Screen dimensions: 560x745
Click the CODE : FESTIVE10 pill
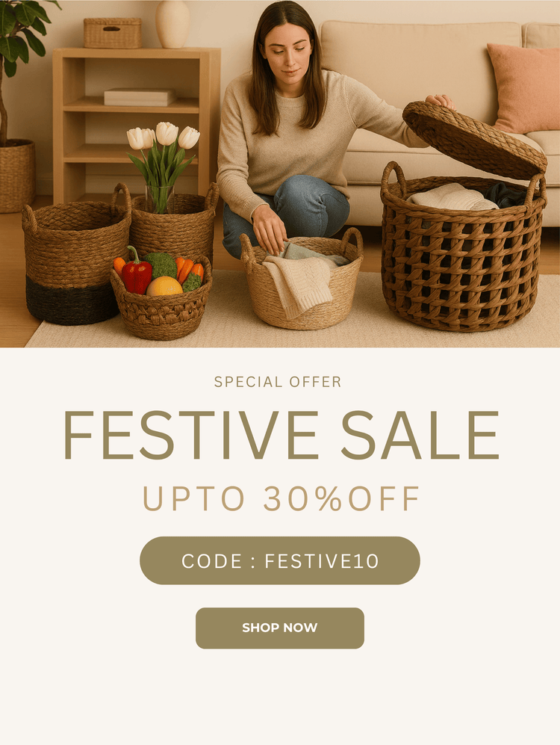(279, 560)
